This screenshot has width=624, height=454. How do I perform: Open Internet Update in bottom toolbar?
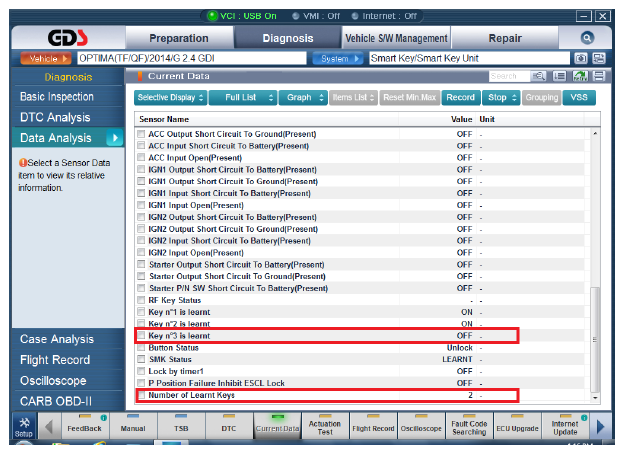[x=565, y=427]
